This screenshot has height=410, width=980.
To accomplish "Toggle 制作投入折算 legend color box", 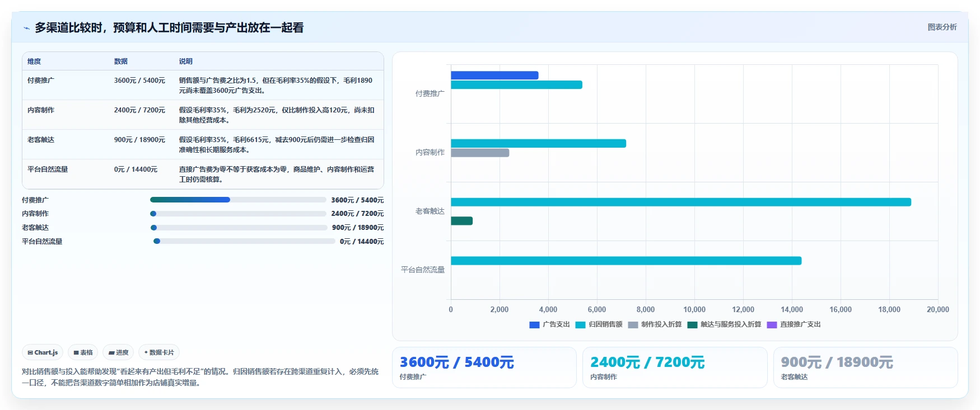I will 633,324.
